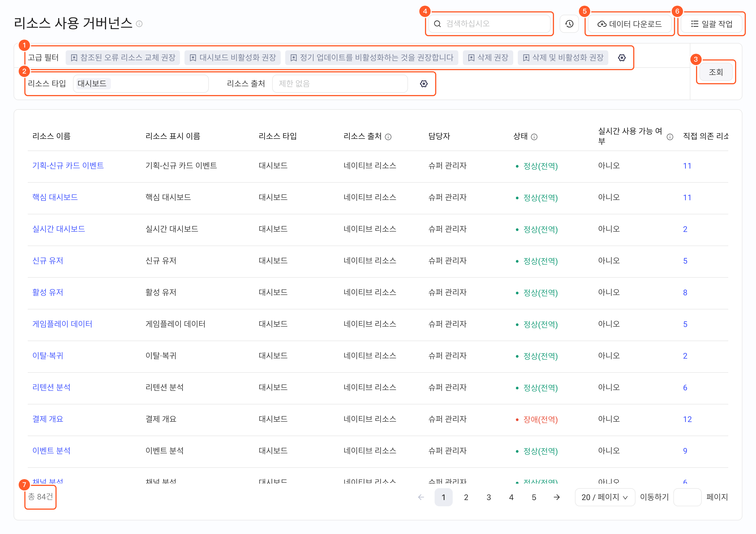
Task: Apply filter 삭제 권장
Action: [x=488, y=58]
